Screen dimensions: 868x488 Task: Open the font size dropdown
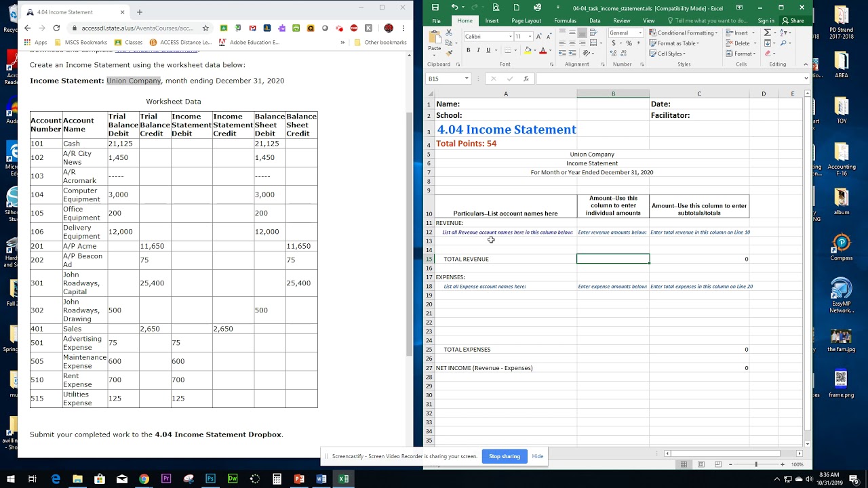530,37
